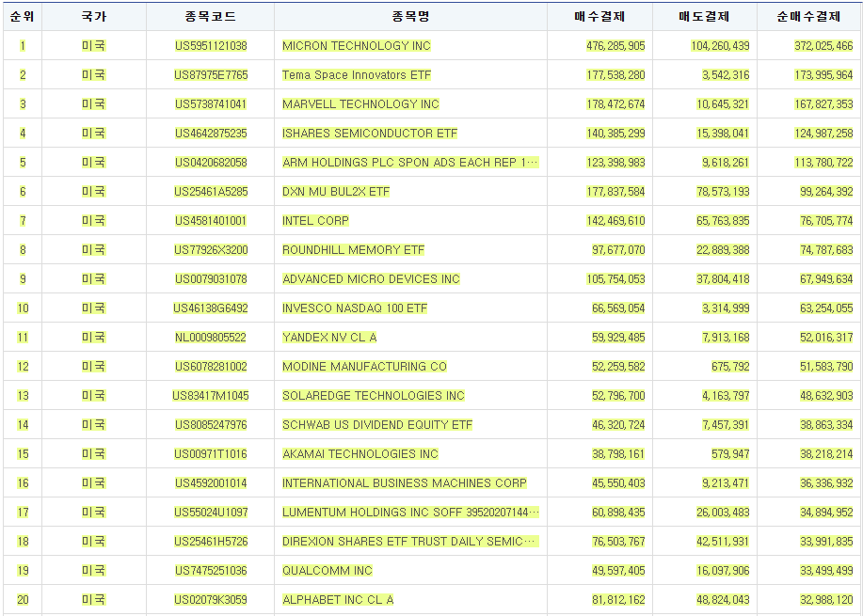Click sell settlement value 78,573,193
The height and width of the screenshot is (616, 863).
(723, 192)
